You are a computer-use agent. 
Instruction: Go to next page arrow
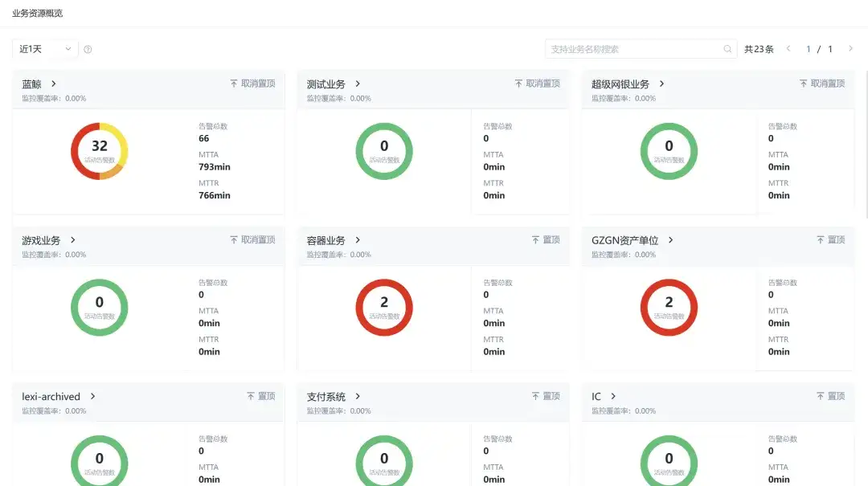click(x=851, y=49)
